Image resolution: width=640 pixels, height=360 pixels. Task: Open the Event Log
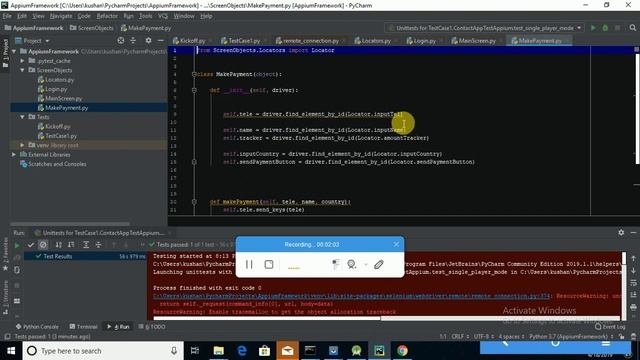[610, 327]
